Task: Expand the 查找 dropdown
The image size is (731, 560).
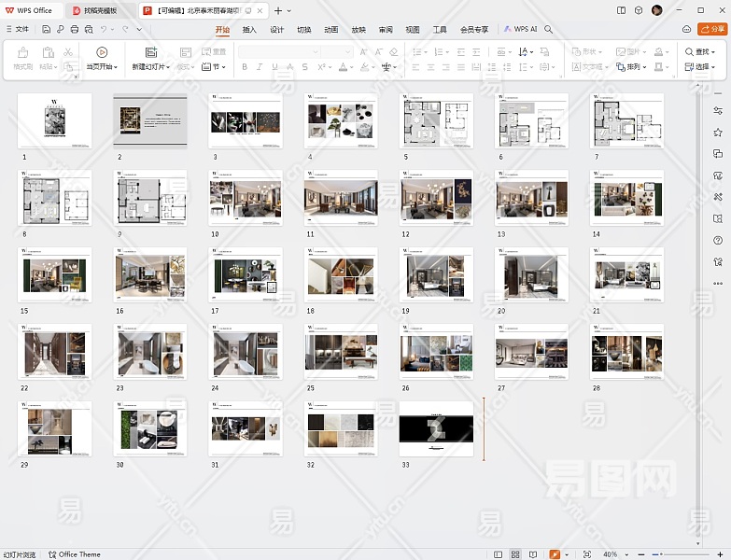Action: pyautogui.click(x=714, y=52)
